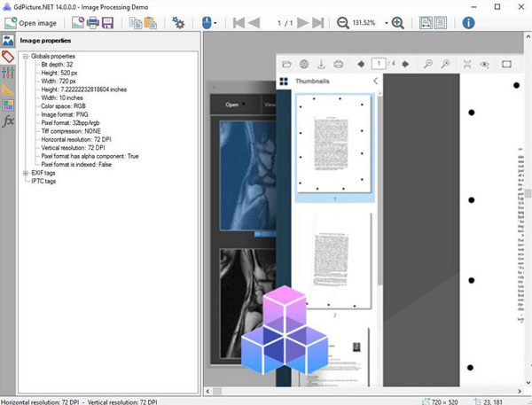This screenshot has width=532, height=405.
Task: Switch to the tag panel in sidebar
Action: coord(8,57)
